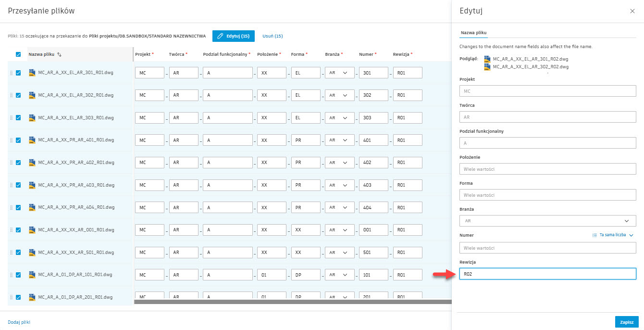Select the Nazwa pliku tab
Image resolution: width=644 pixels, height=330 pixels.
tap(473, 33)
